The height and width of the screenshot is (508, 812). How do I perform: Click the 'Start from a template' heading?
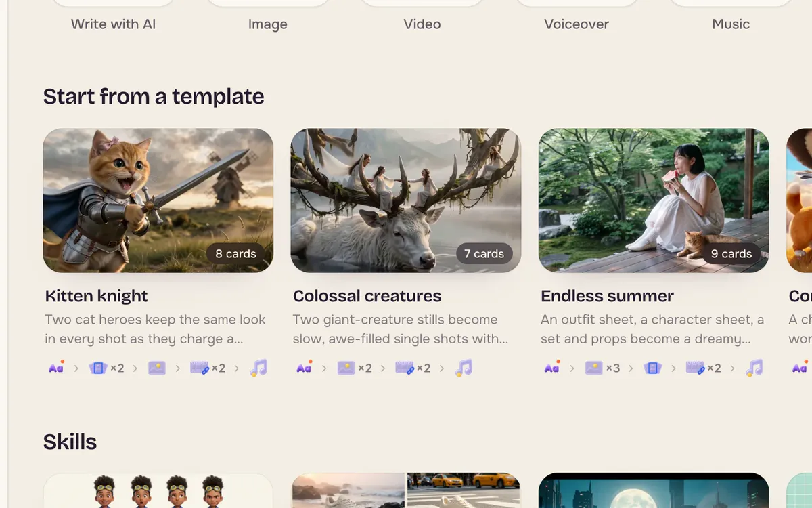point(154,96)
